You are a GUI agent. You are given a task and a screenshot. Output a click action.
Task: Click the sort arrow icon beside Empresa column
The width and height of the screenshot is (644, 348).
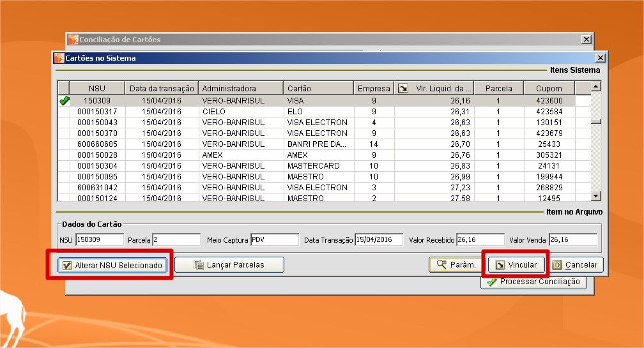pos(402,88)
